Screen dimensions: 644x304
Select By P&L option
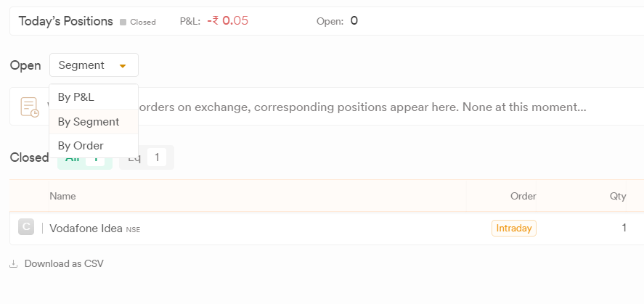94,97
